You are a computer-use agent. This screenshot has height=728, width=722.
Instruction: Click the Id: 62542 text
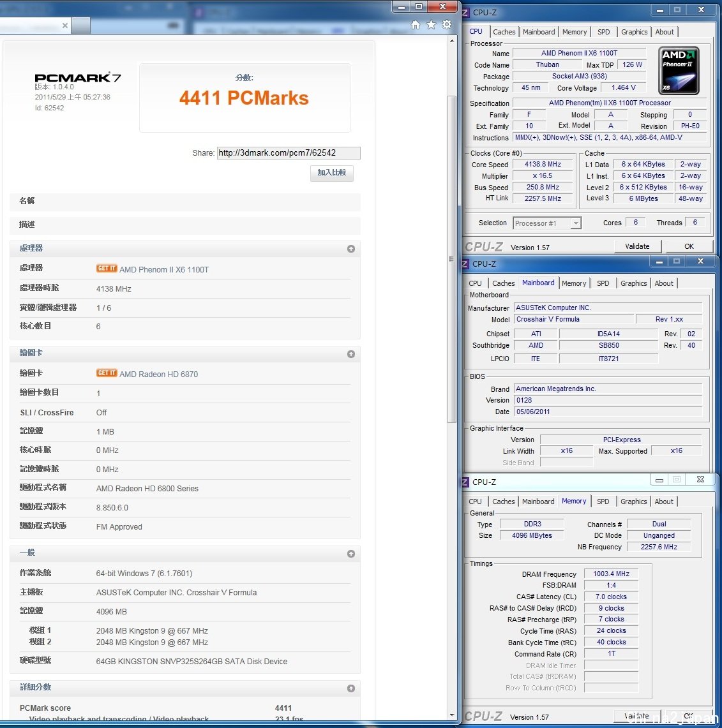click(49, 108)
